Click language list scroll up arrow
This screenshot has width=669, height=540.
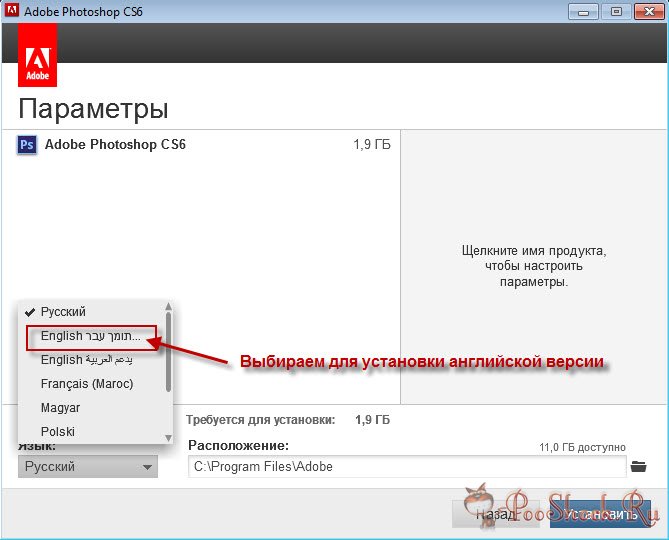coord(169,306)
